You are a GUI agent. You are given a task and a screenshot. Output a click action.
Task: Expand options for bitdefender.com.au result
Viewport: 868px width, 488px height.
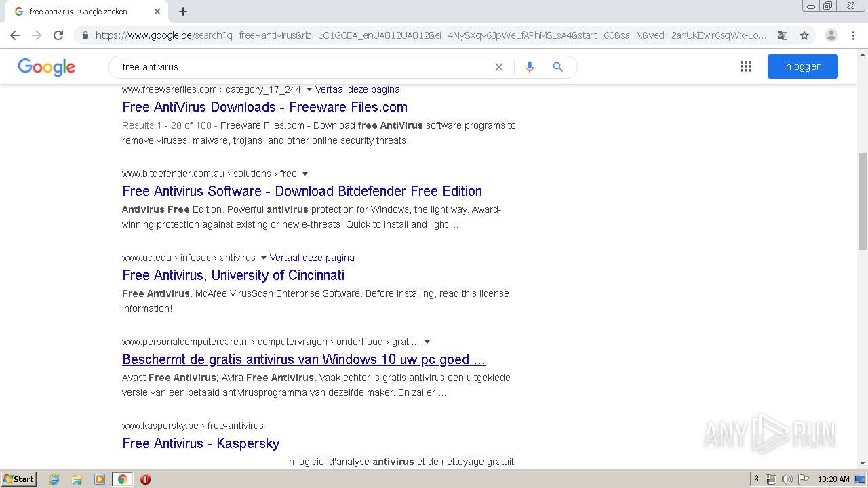[305, 174]
